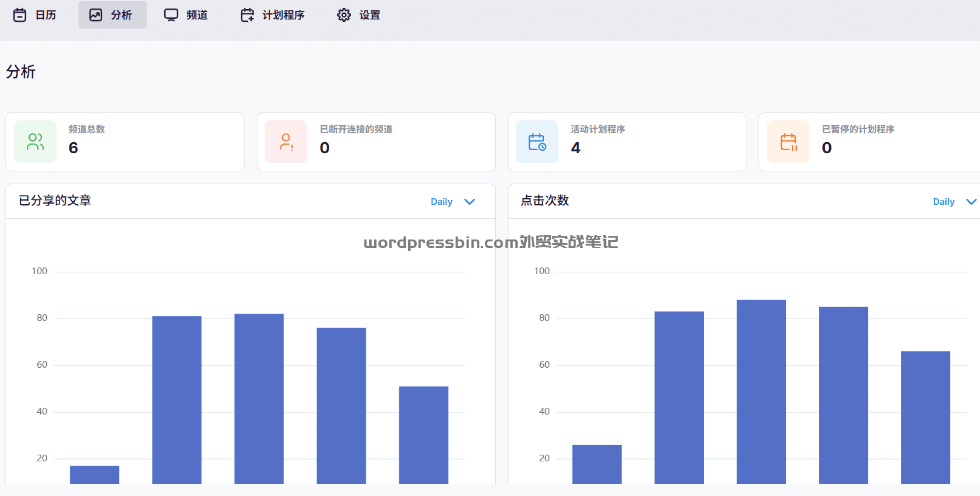Open Daily dropdown for 点击次数 chart
This screenshot has height=496, width=980.
pos(944,202)
